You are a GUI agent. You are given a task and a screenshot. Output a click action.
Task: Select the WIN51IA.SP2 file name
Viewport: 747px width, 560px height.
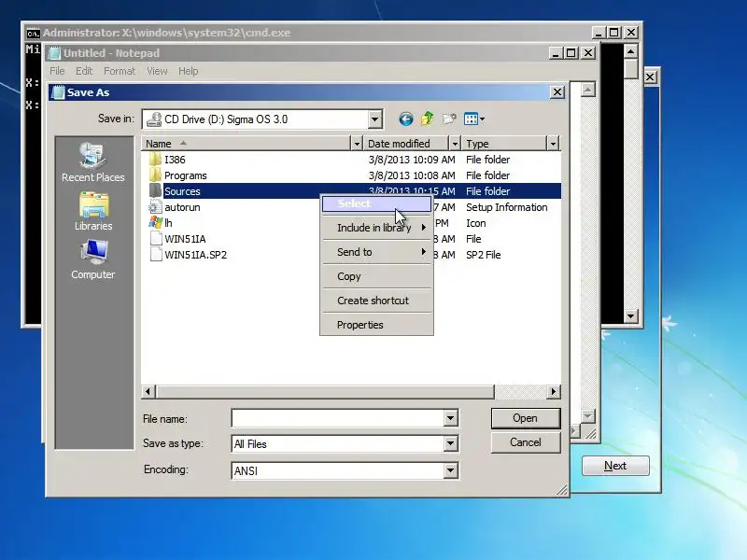[x=196, y=255]
